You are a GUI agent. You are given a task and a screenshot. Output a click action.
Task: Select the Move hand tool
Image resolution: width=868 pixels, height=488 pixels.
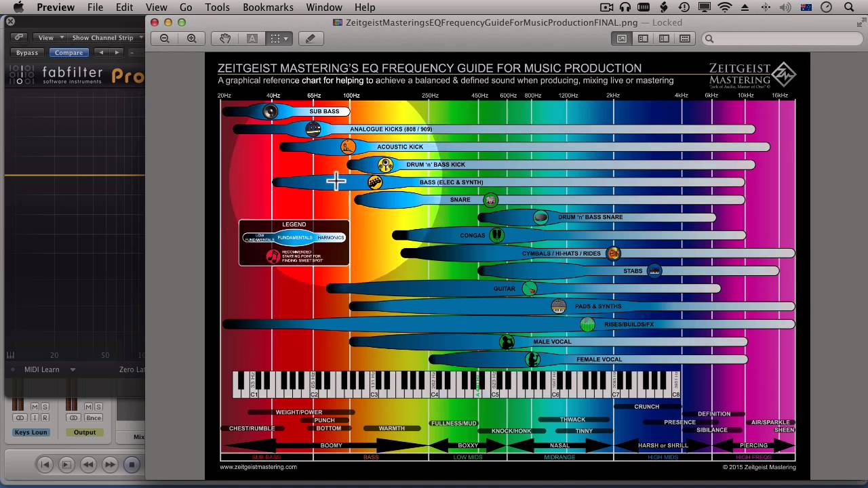pos(225,39)
